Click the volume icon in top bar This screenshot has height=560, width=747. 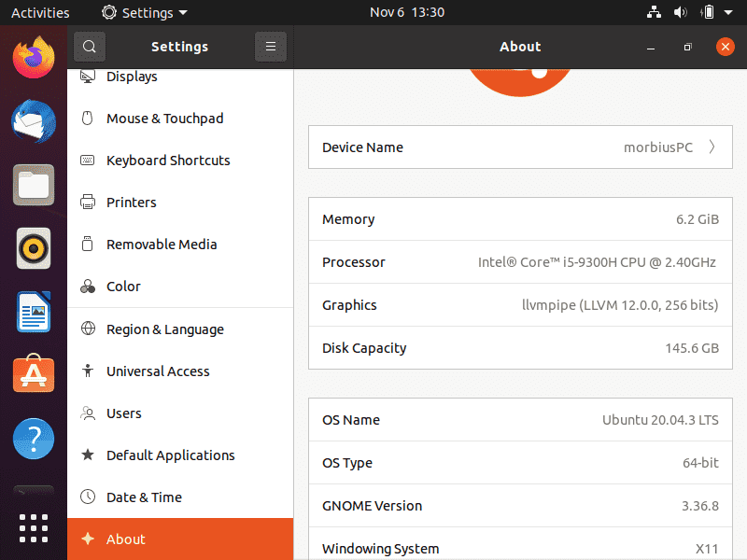(681, 12)
